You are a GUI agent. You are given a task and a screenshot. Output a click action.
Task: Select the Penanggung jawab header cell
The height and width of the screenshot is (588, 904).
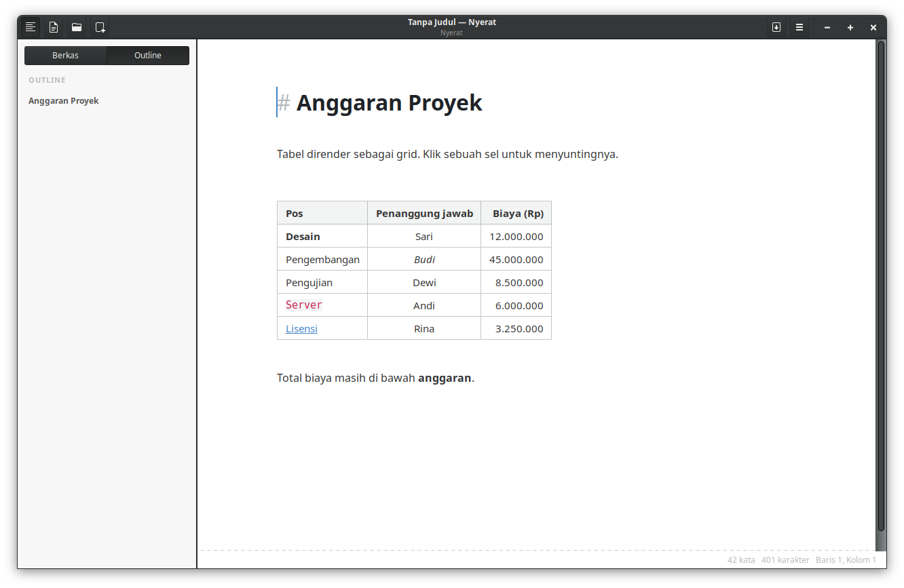[424, 213]
